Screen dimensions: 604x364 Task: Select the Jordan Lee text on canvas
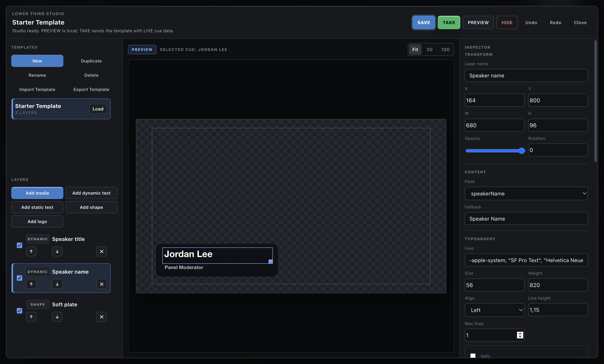pos(188,254)
